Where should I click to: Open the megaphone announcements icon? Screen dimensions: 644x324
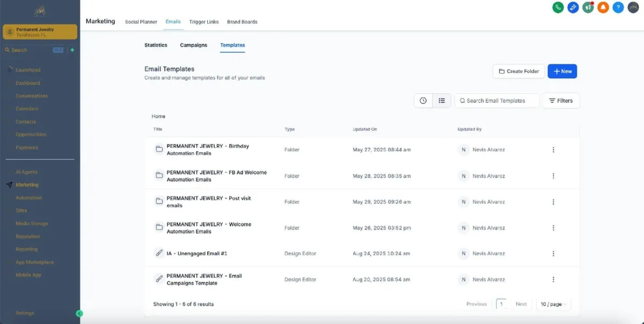pos(588,8)
